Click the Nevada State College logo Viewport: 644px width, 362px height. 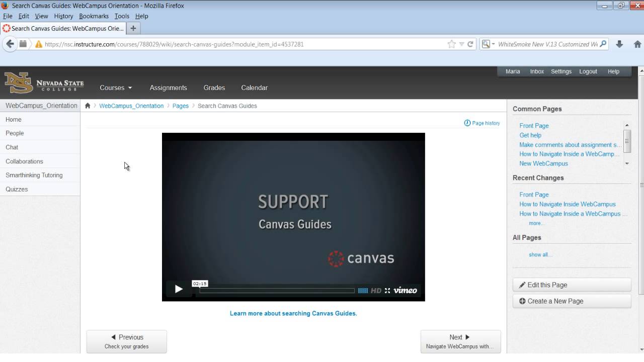[x=44, y=83]
